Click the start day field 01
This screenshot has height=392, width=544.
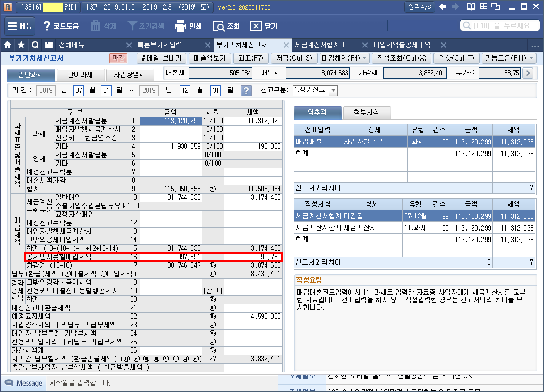click(x=106, y=90)
